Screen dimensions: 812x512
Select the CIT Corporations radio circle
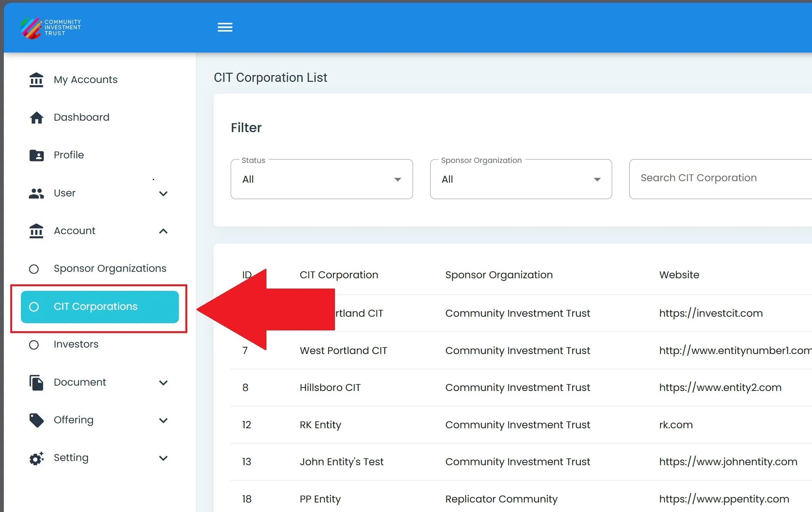[34, 307]
